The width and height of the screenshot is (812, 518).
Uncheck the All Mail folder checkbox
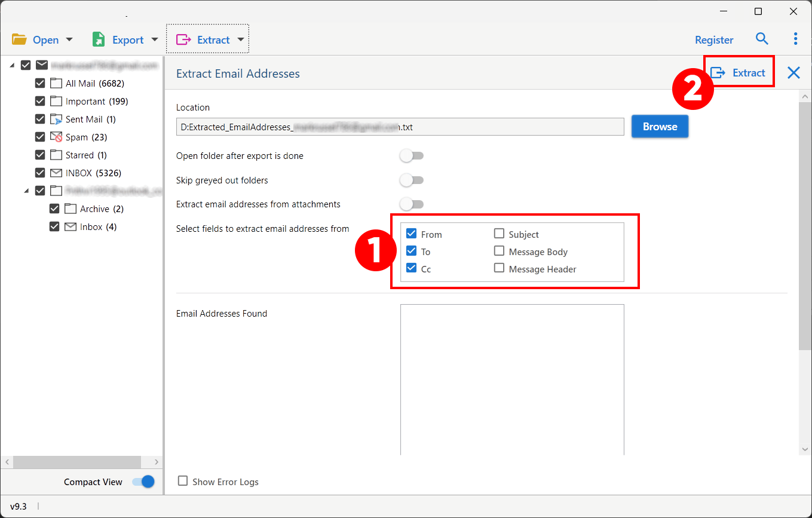(x=40, y=83)
